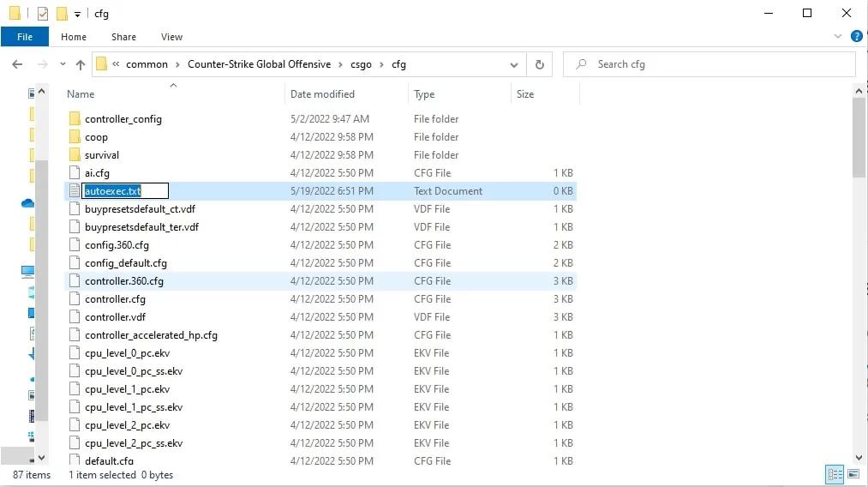Select the config.360.cfg file icon
The width and height of the screenshot is (868, 487).
[x=75, y=245]
